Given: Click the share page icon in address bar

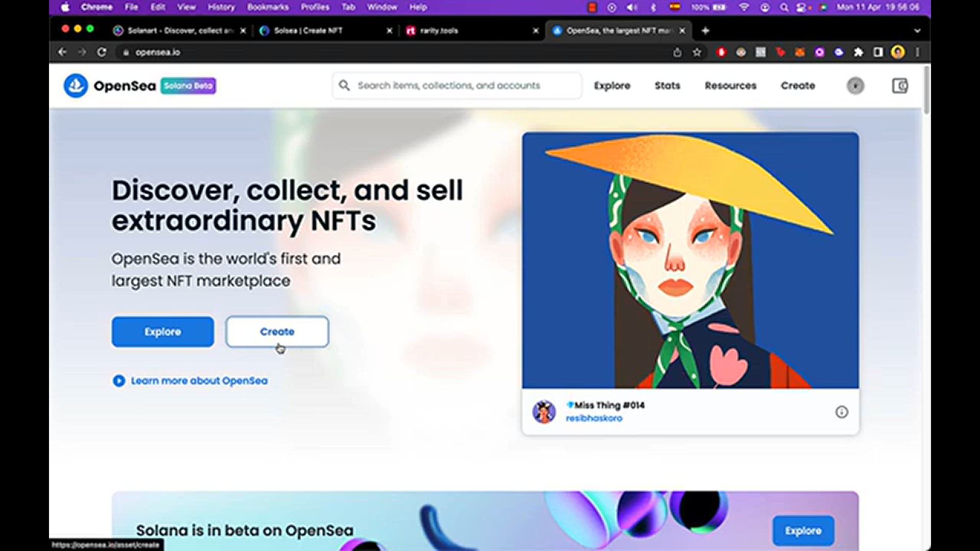Looking at the screenshot, I should [677, 52].
